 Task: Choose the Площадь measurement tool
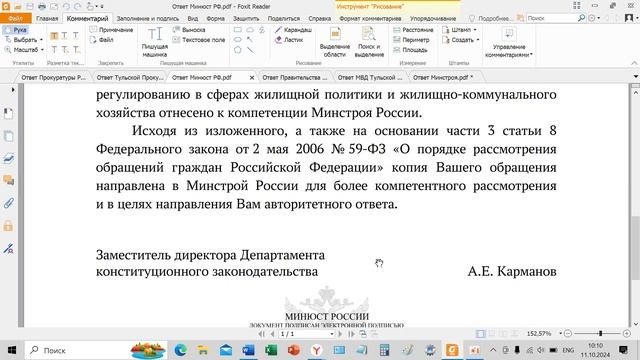point(410,50)
